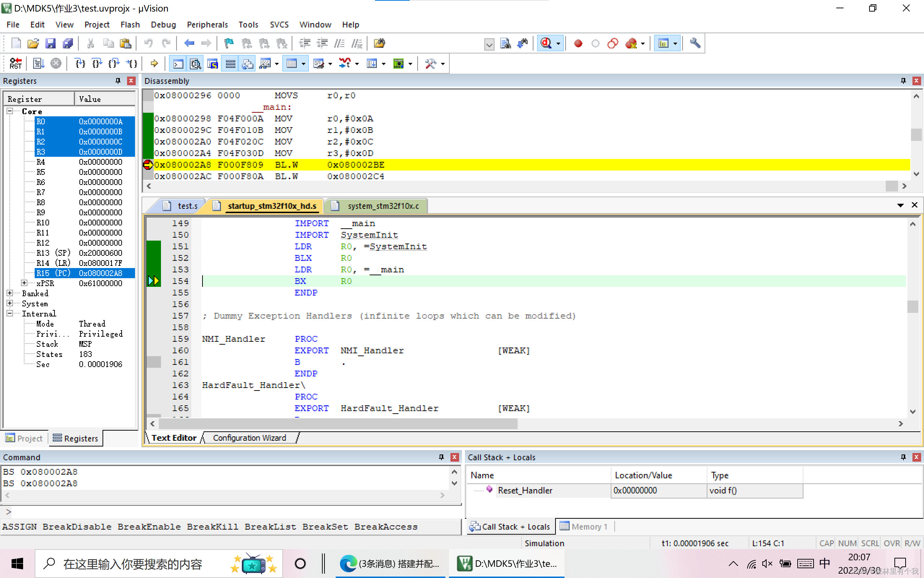Navigate backwards with the blue arrow
The width and height of the screenshot is (924, 578).
(x=189, y=43)
